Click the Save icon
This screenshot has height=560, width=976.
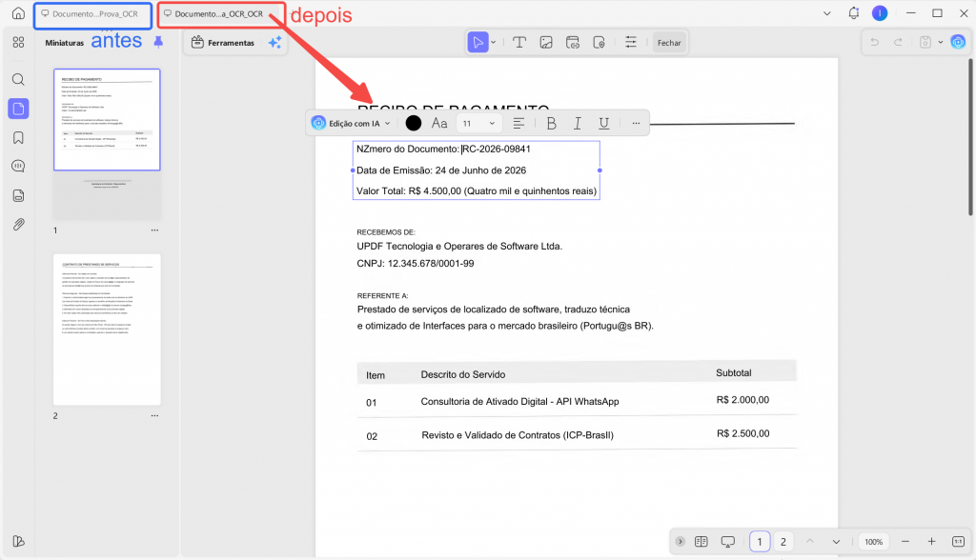(925, 42)
